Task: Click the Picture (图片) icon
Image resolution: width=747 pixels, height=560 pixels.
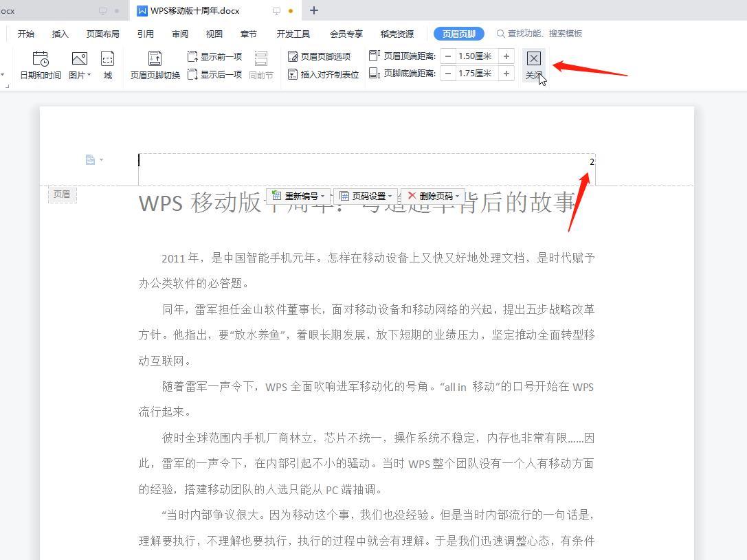Action: pyautogui.click(x=79, y=58)
